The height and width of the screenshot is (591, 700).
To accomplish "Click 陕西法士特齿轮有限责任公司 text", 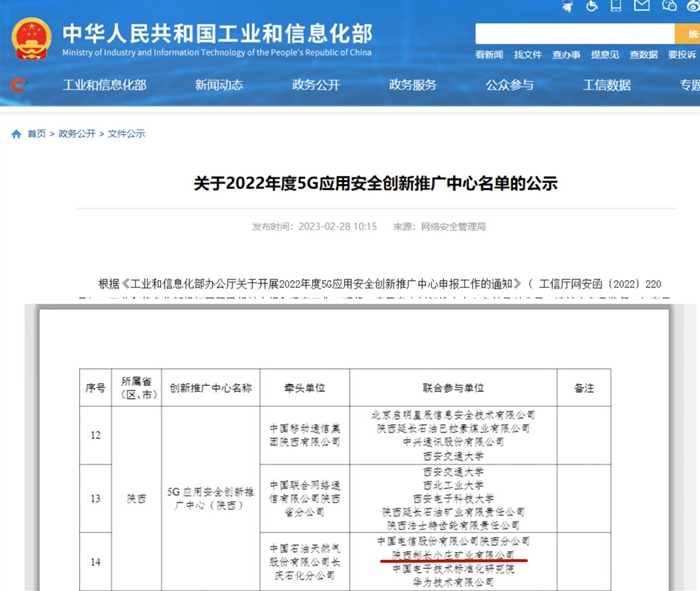I will [453, 525].
